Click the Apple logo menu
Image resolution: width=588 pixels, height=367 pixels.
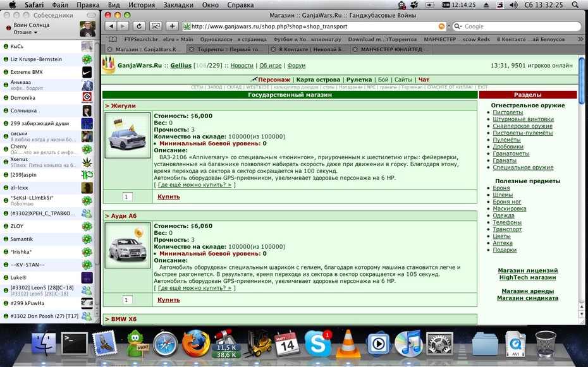(x=13, y=5)
